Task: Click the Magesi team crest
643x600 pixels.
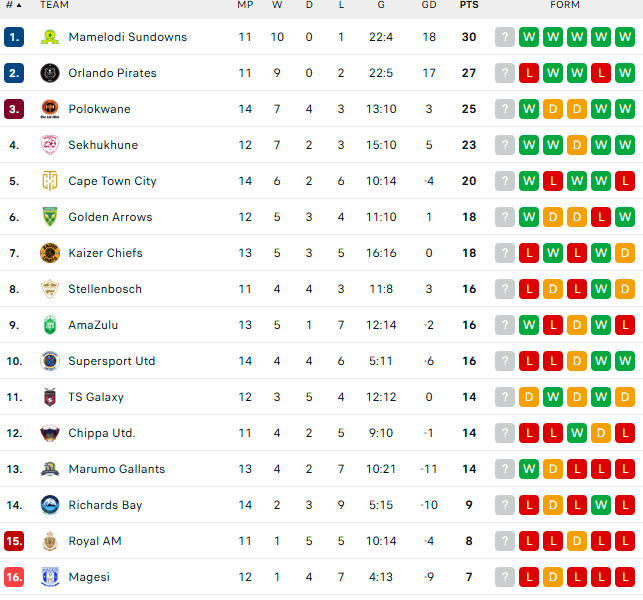Action: [49, 577]
